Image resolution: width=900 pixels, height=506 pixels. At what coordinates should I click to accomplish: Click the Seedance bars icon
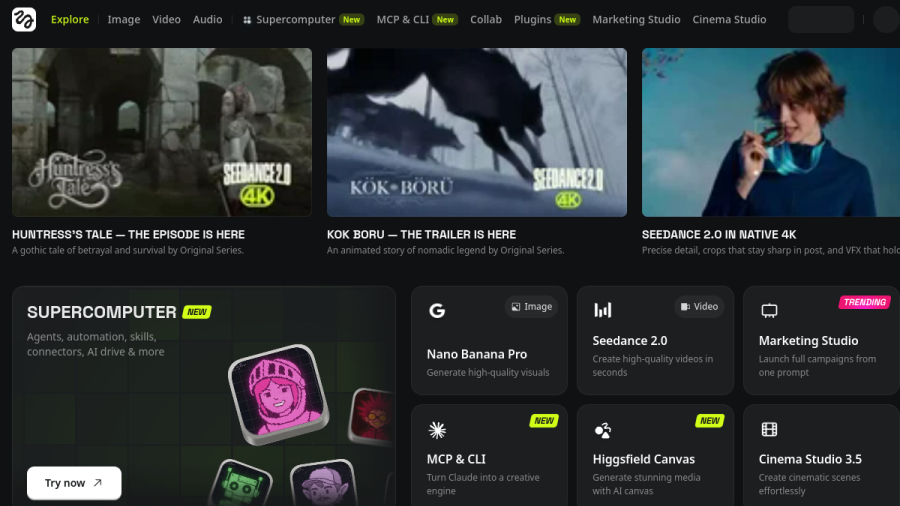pyautogui.click(x=603, y=310)
